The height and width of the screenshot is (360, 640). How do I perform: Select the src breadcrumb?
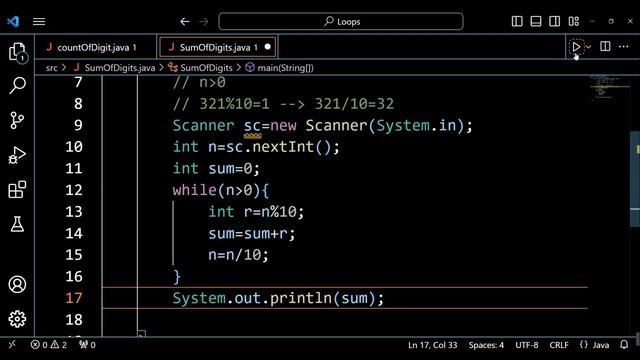pyautogui.click(x=52, y=68)
